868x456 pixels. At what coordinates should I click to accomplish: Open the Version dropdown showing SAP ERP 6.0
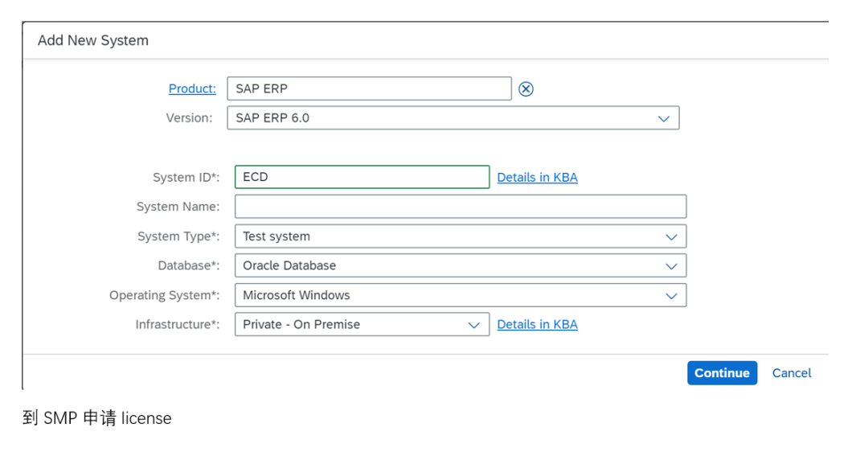click(453, 118)
